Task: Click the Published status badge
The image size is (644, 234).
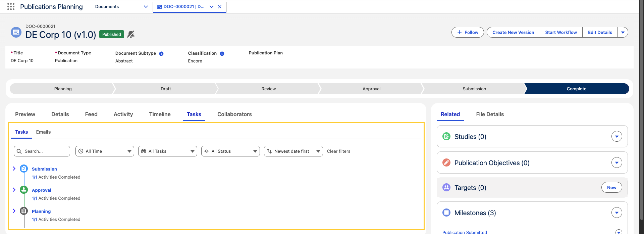Action: pyautogui.click(x=112, y=34)
